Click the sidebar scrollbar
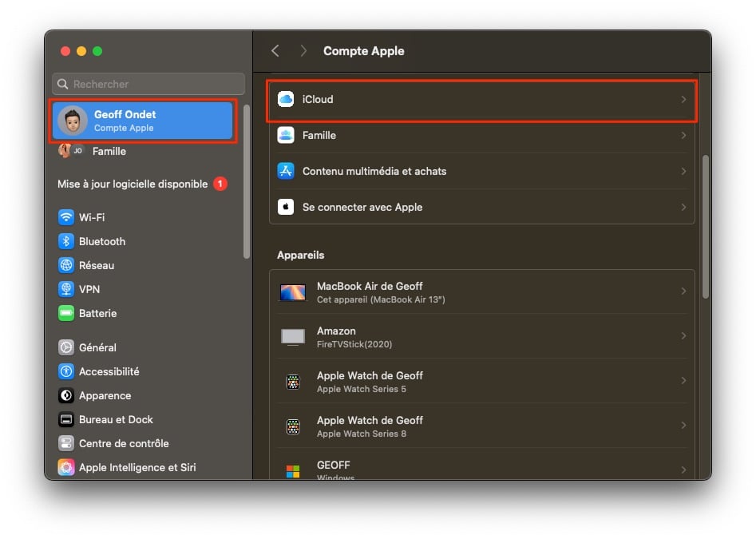Screen dimensions: 756x539 [247, 181]
